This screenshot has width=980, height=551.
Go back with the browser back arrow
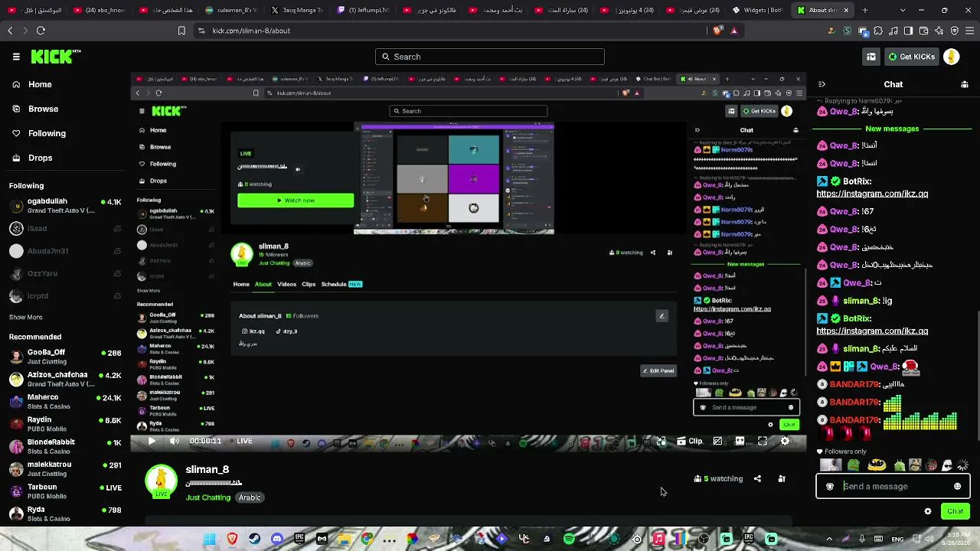(10, 31)
